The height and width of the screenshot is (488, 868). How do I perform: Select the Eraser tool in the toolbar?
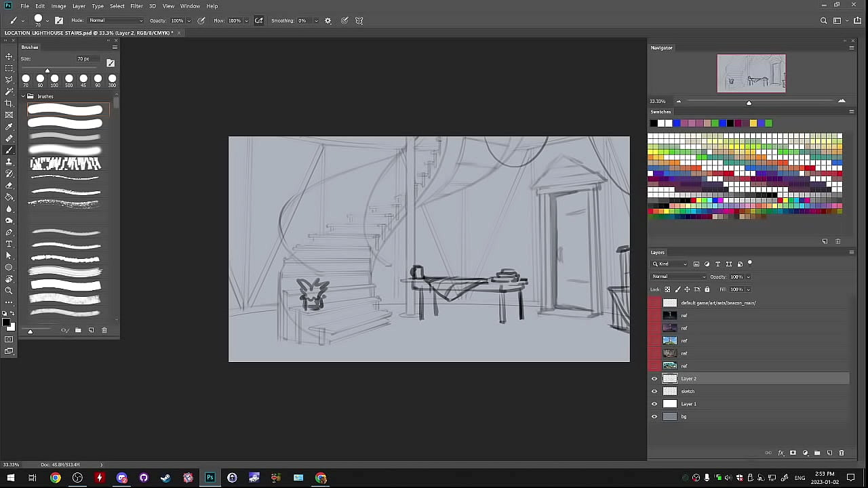[9, 185]
